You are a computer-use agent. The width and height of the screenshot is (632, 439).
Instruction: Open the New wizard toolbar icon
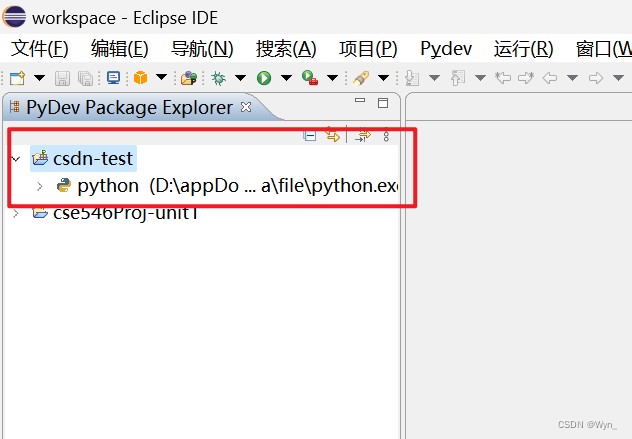tap(17, 78)
